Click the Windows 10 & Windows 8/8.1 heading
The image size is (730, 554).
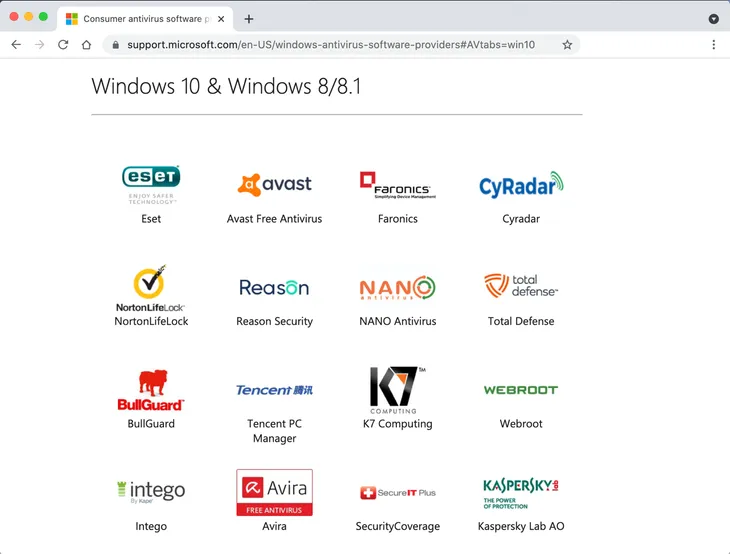point(226,86)
